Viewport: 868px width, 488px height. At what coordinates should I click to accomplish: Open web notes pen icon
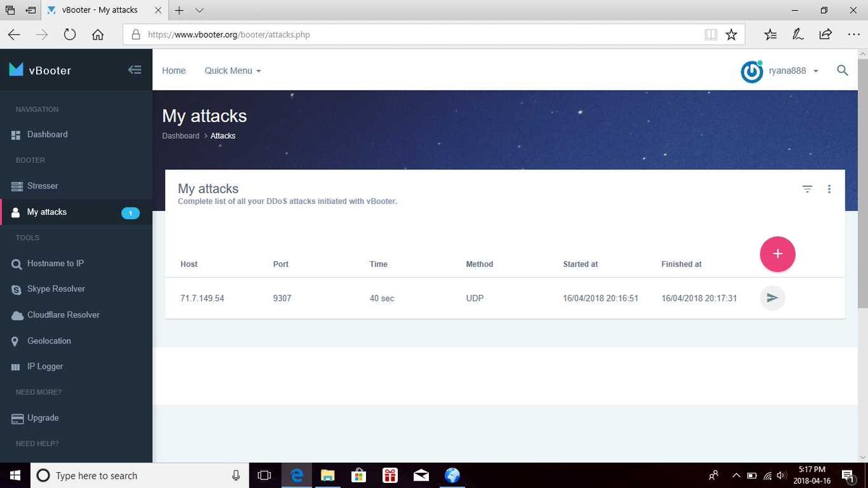pos(798,34)
